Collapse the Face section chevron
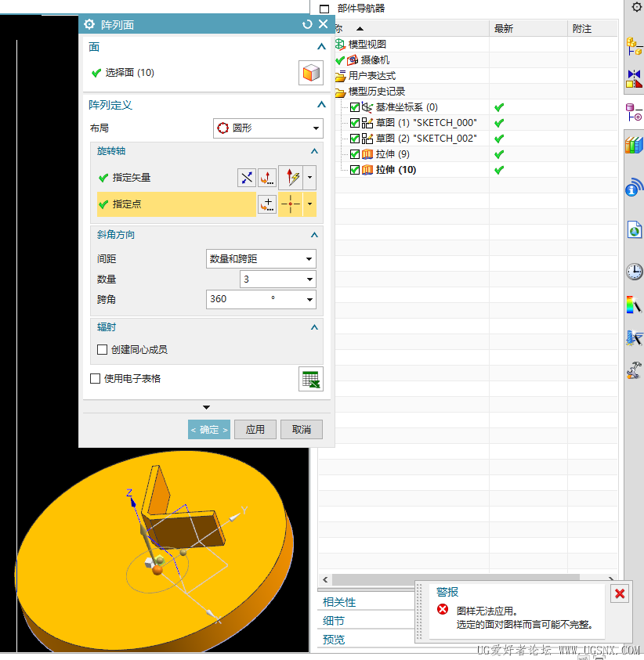 pos(321,47)
